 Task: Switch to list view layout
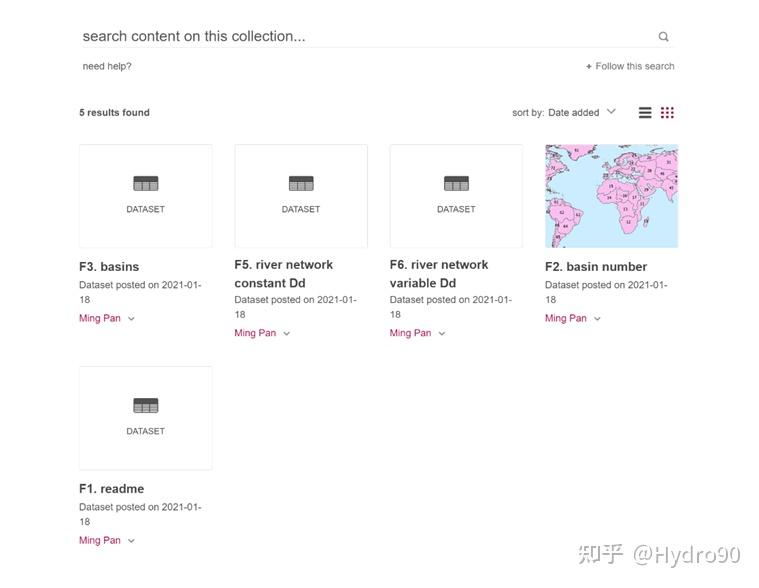[645, 113]
